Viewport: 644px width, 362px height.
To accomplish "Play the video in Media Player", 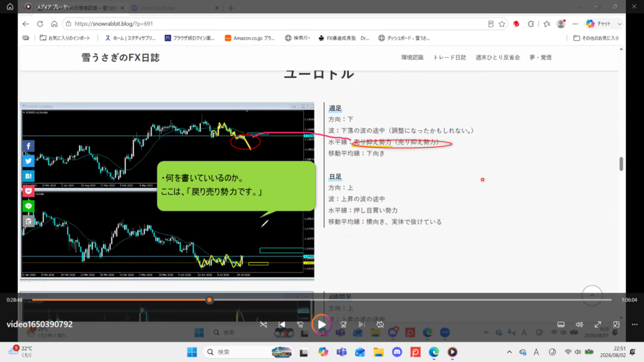I will [321, 324].
